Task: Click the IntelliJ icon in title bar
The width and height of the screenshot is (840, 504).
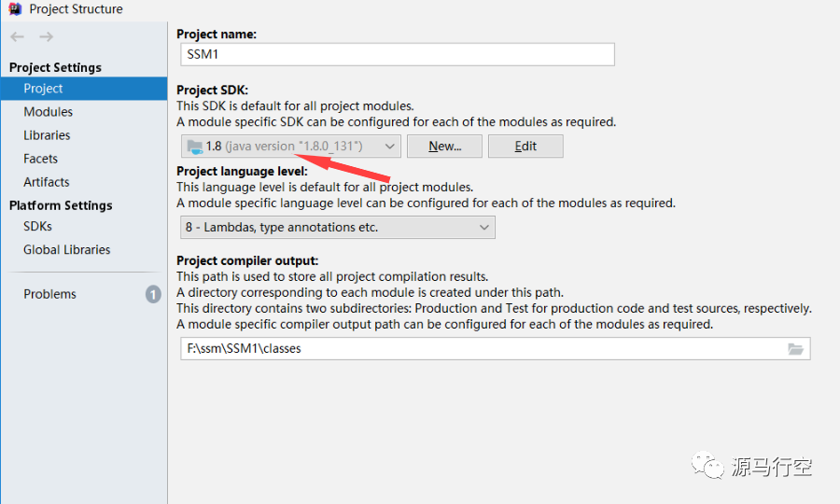Action: tap(14, 9)
